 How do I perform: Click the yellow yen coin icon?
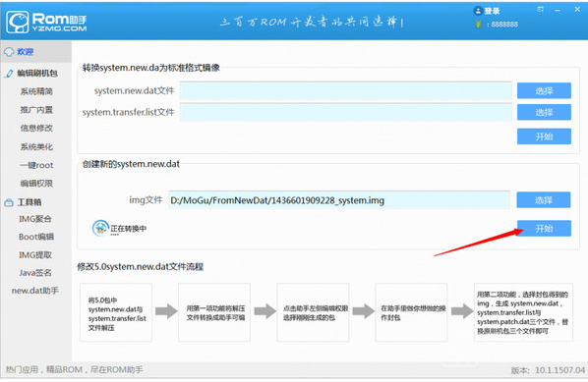point(478,25)
